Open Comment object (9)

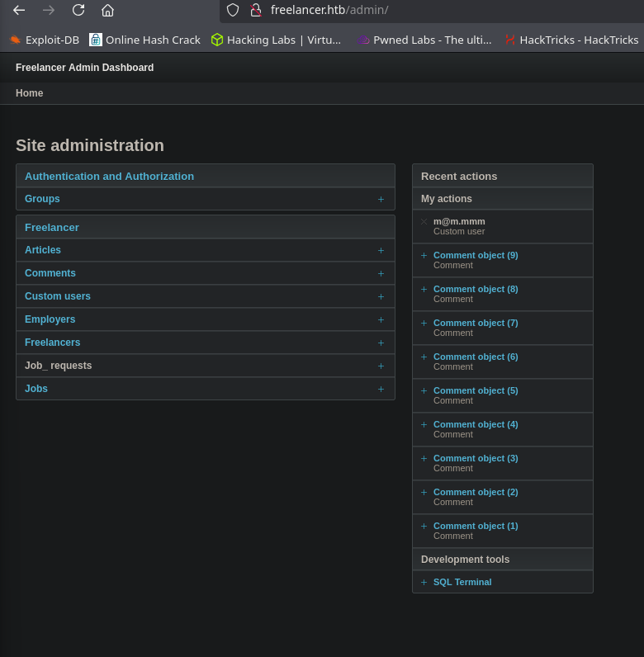tap(476, 255)
